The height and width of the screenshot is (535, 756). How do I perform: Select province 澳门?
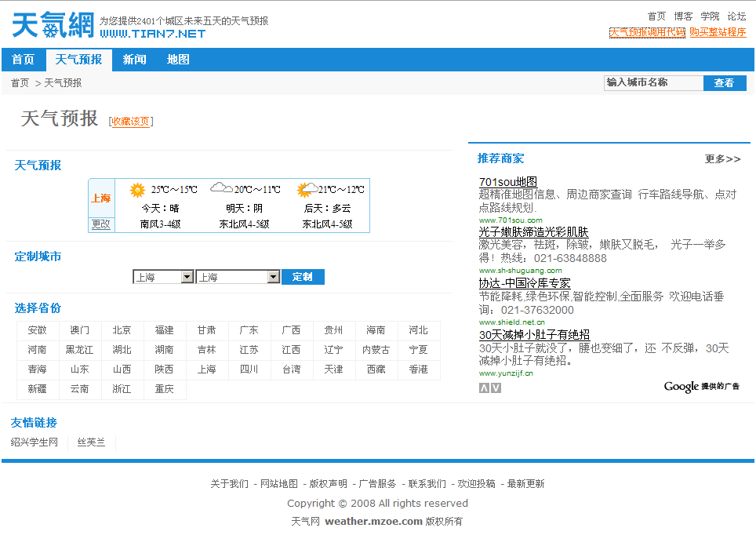79,330
